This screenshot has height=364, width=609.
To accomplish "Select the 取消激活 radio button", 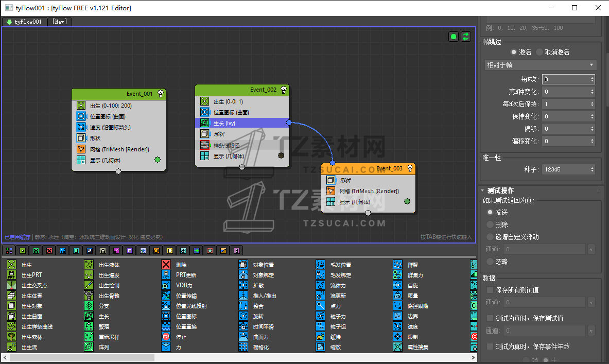I will [x=540, y=52].
